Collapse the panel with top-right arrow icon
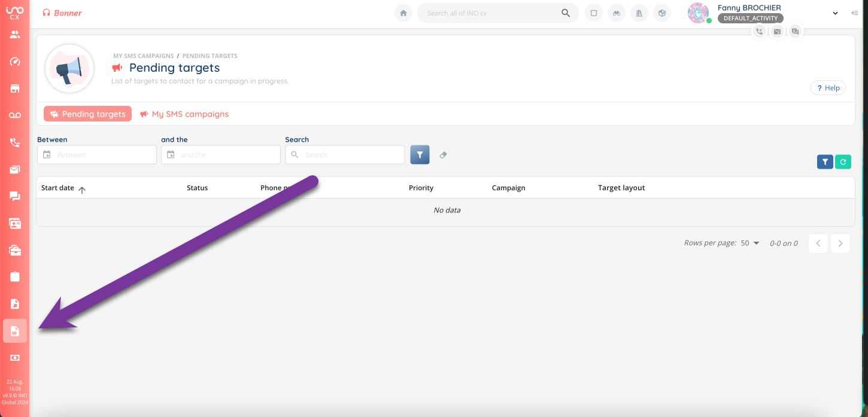Image resolution: width=868 pixels, height=417 pixels. (854, 13)
